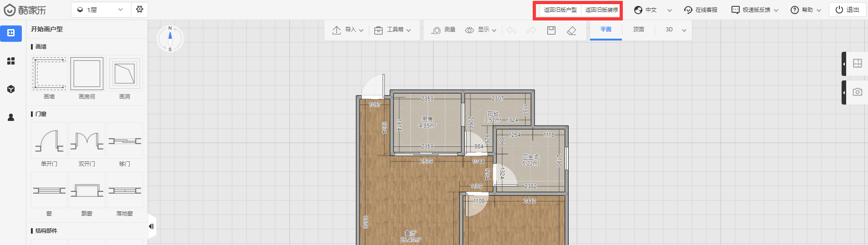
Task: Click the save floppy disk icon
Action: [551, 30]
